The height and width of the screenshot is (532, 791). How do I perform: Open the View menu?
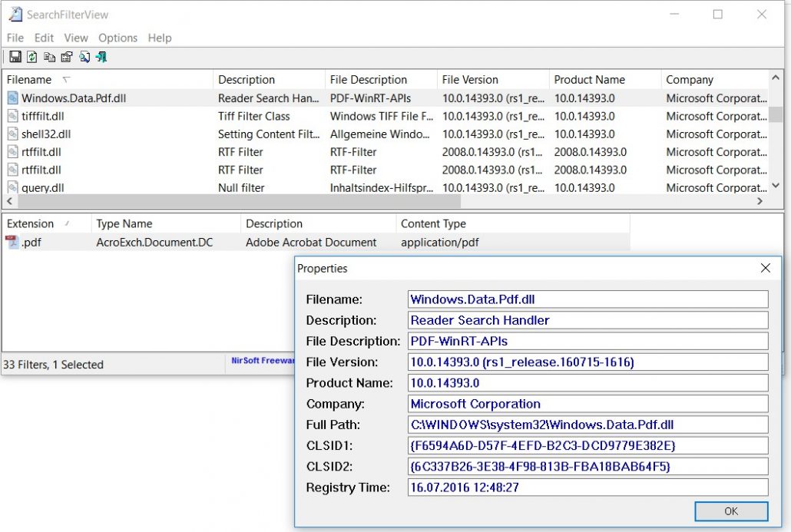[x=75, y=38]
